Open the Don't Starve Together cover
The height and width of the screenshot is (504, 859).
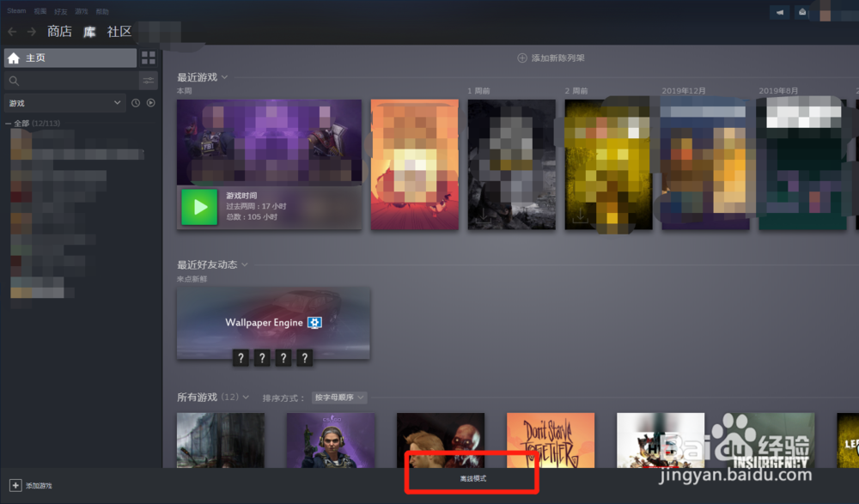click(551, 440)
